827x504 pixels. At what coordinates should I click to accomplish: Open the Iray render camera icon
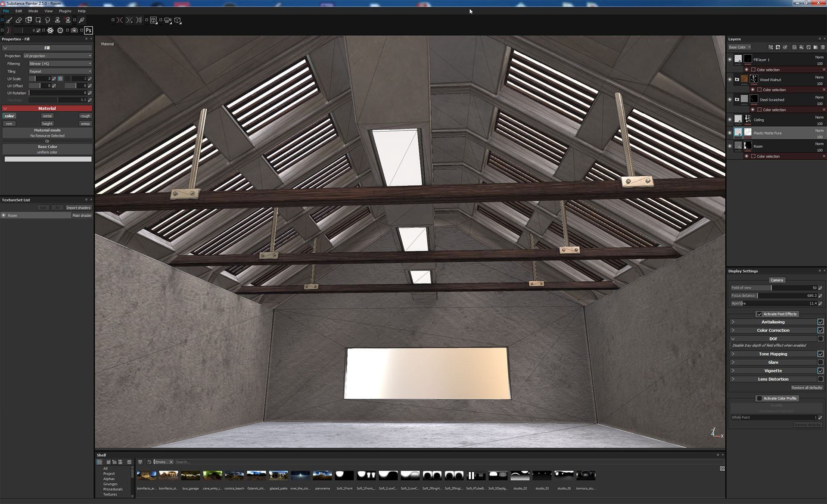(x=74, y=30)
